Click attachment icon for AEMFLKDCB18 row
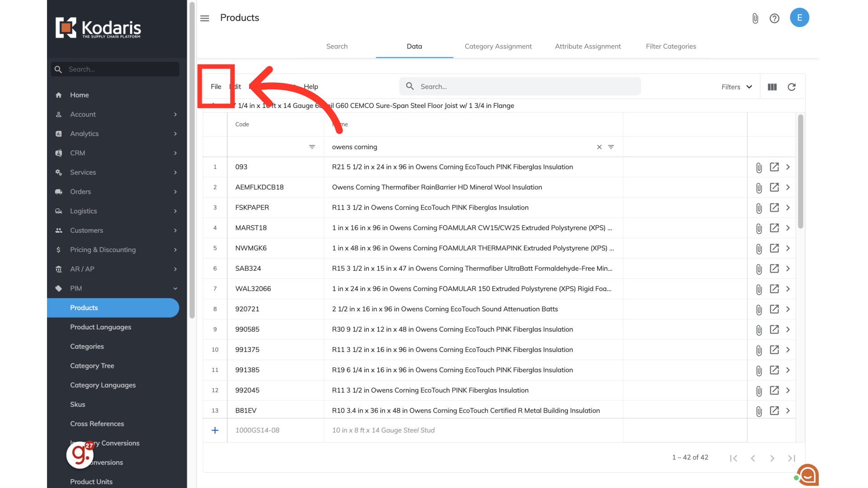The image size is (868, 488). click(759, 188)
